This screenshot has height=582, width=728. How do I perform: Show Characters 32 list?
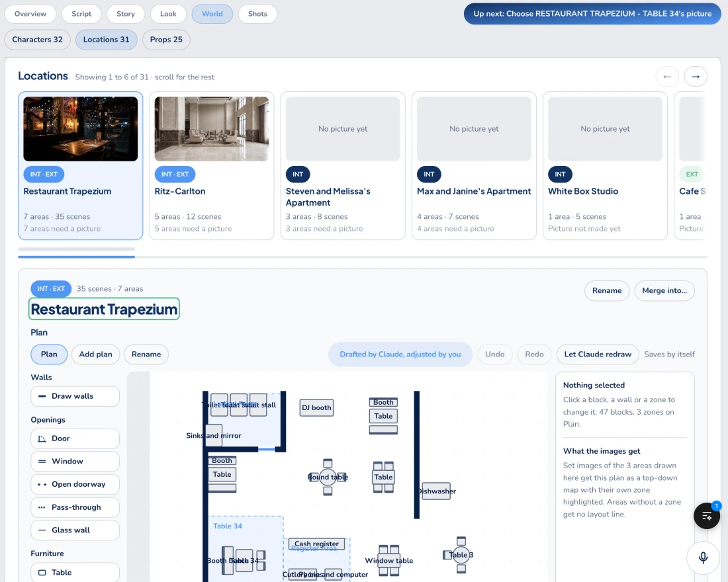[37, 40]
